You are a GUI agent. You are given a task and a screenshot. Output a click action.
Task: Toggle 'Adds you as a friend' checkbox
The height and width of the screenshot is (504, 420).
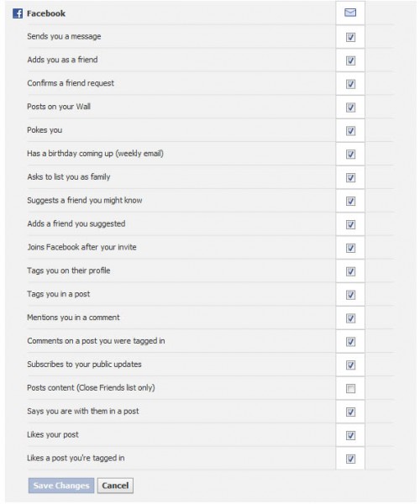[x=350, y=60]
